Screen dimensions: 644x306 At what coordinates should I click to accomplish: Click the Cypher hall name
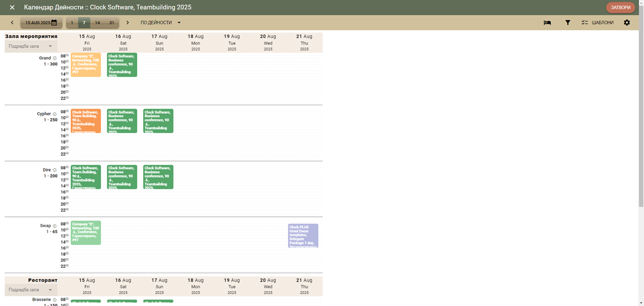[x=44, y=114]
